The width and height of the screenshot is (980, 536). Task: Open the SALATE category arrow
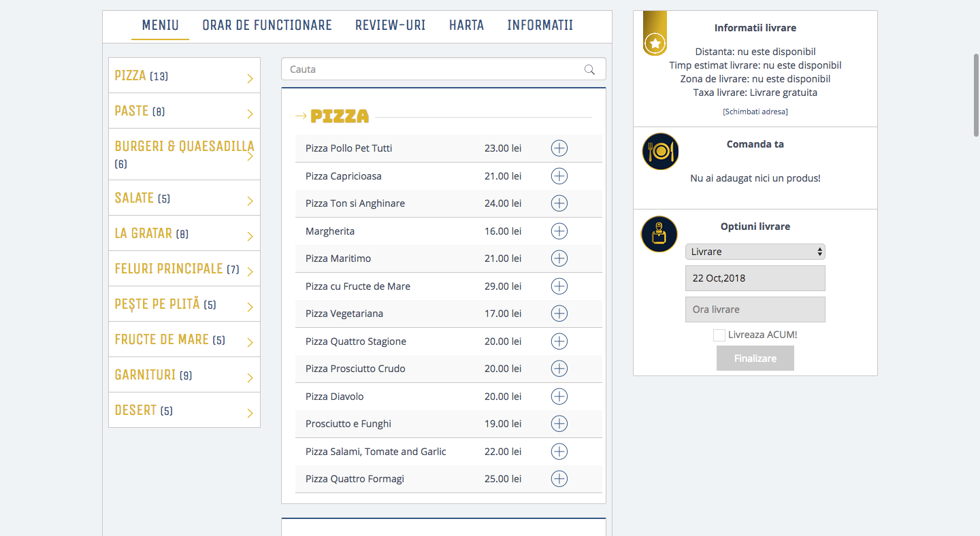click(x=250, y=201)
